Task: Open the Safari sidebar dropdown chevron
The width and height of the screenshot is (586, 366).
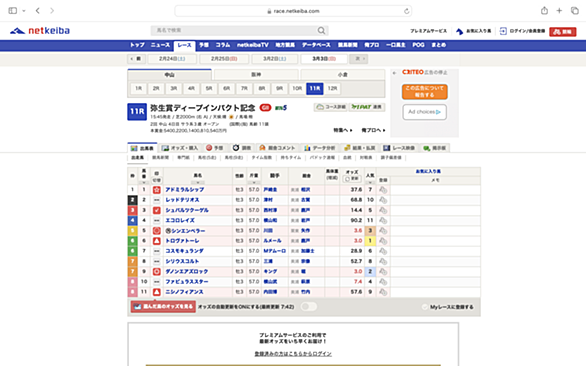Action: (24, 11)
